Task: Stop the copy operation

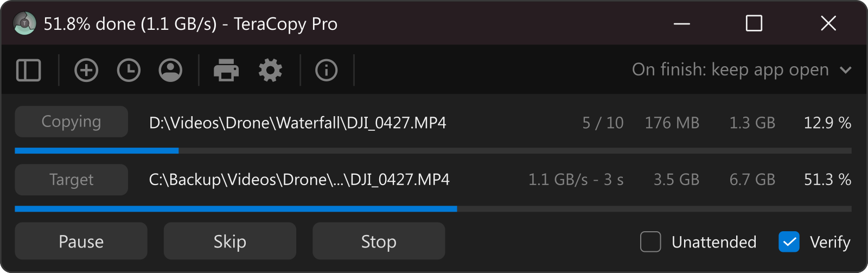Action: 379,241
